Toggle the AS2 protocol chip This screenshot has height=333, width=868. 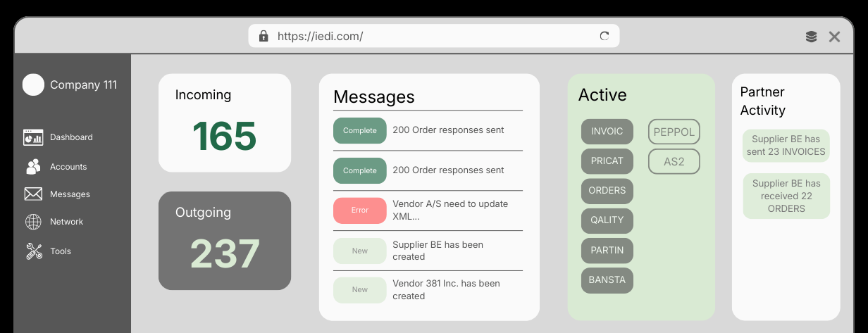tap(674, 161)
